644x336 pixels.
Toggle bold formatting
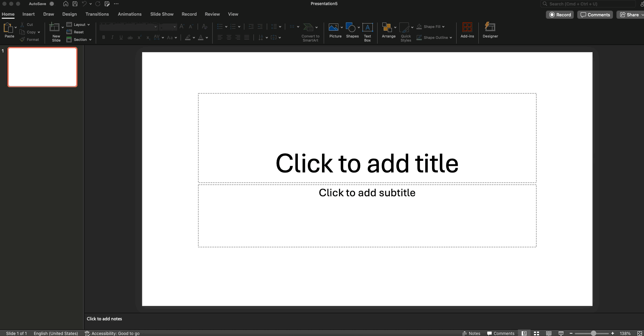(103, 37)
